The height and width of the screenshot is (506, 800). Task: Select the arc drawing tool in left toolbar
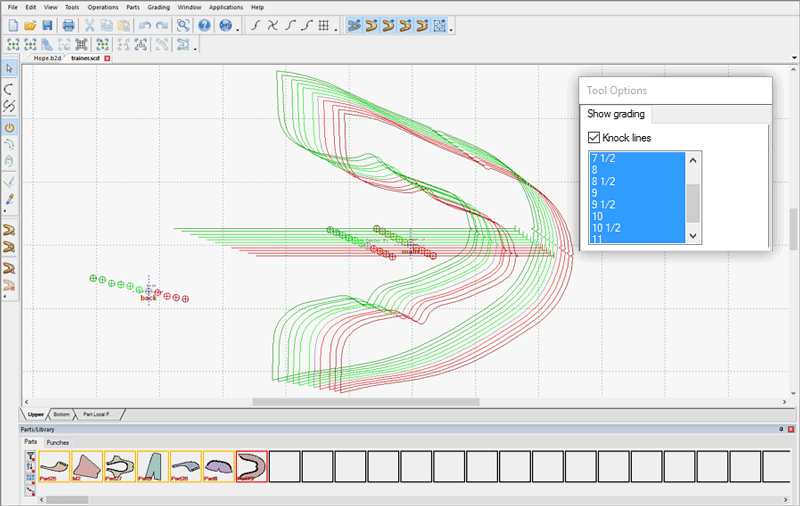click(x=9, y=89)
